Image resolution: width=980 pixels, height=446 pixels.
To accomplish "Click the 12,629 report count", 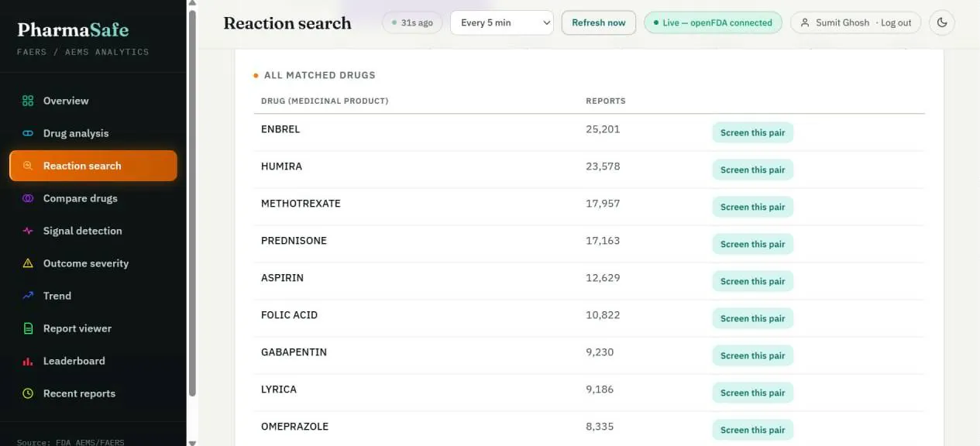I will click(603, 278).
